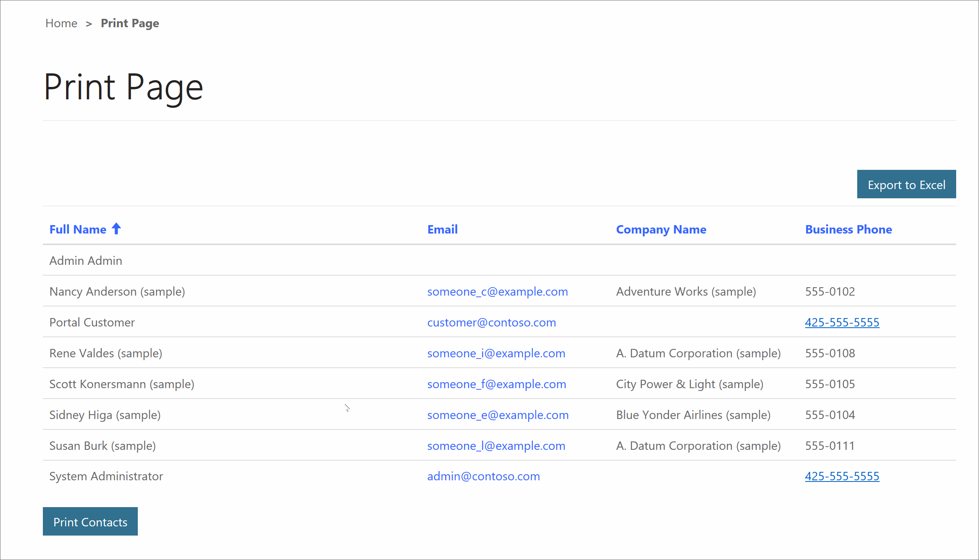The image size is (979, 560).
Task: Sort the list by Email column
Action: [x=442, y=230]
